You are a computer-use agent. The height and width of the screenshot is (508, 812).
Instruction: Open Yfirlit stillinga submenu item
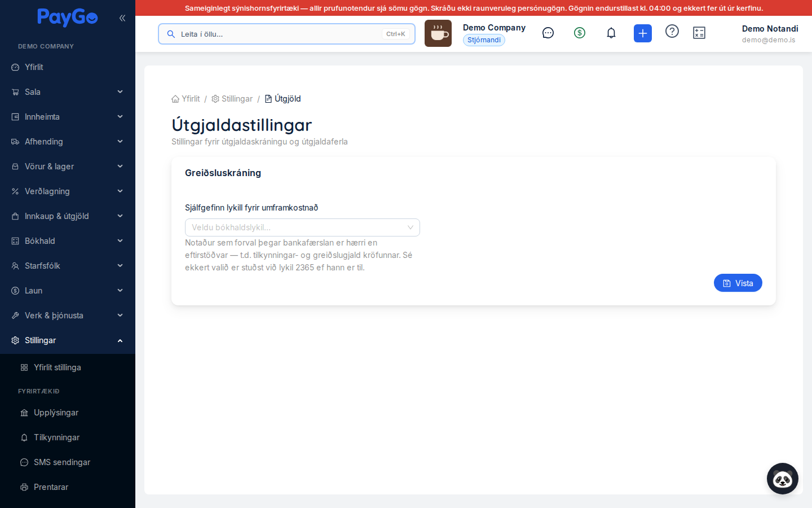(68, 367)
